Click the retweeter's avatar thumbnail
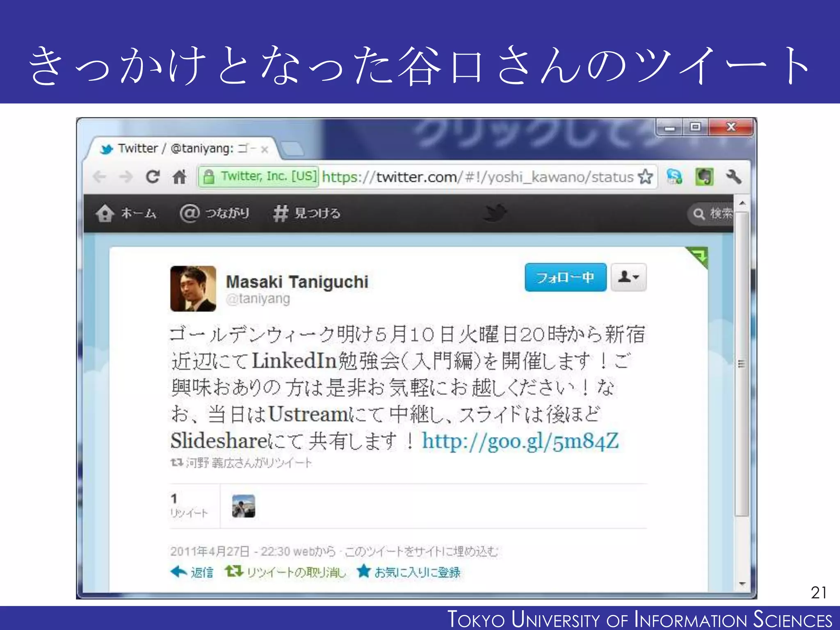This screenshot has width=840, height=630. click(x=244, y=506)
